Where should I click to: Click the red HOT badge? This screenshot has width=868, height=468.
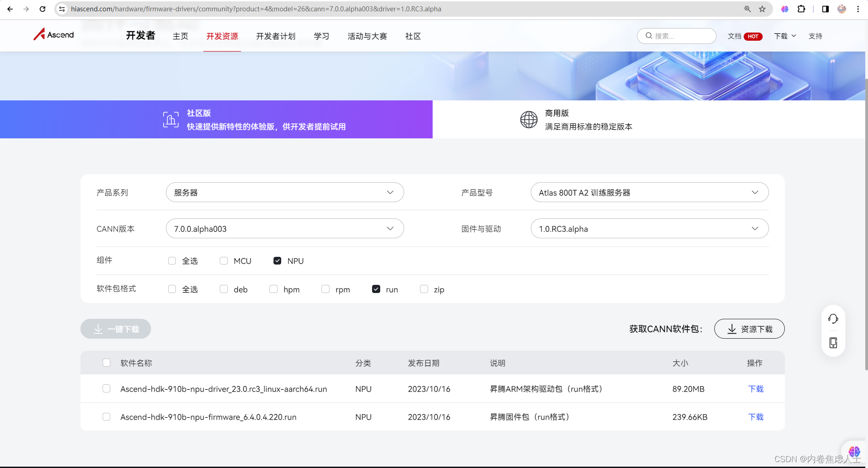click(x=753, y=37)
